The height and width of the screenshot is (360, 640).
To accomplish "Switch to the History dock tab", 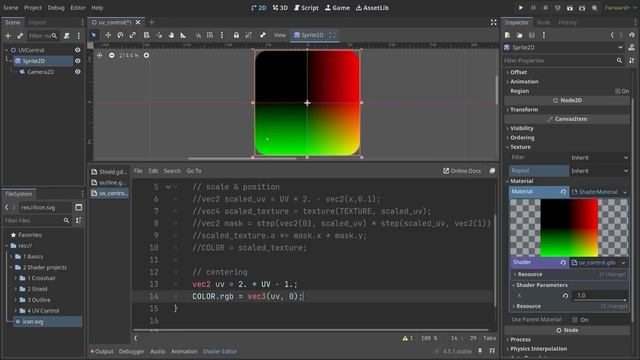I will pyautogui.click(x=567, y=22).
